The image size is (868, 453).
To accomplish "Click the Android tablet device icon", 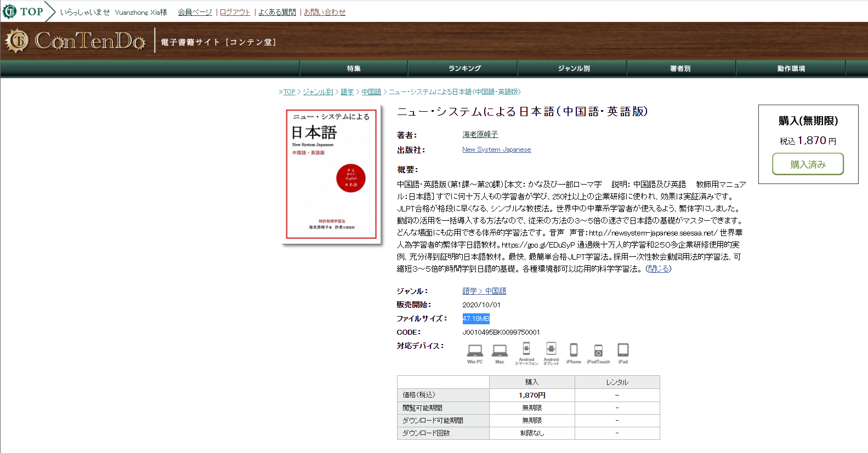I will (x=551, y=354).
